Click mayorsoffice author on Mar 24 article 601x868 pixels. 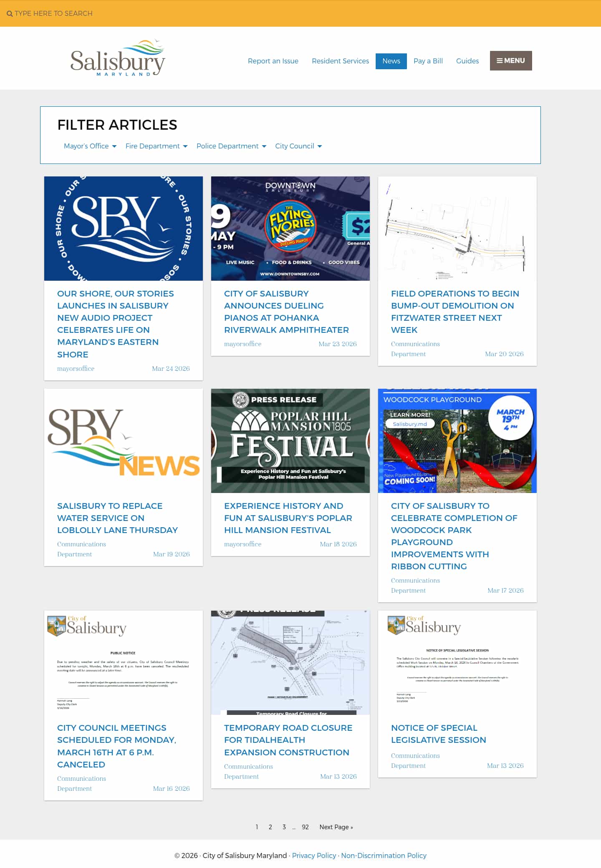(x=76, y=369)
